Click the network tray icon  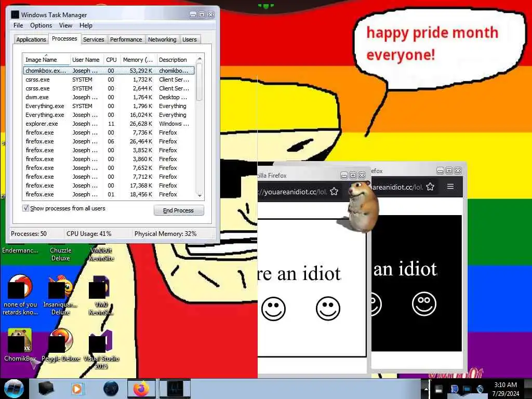pos(467,389)
